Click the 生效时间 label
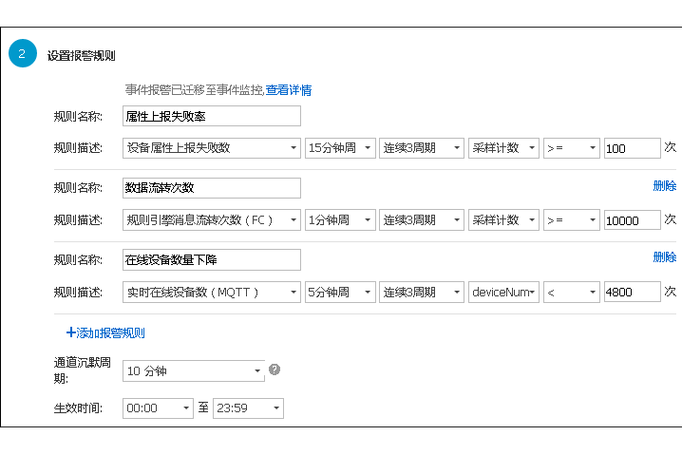Image resolution: width=682 pixels, height=455 pixels. tap(78, 408)
